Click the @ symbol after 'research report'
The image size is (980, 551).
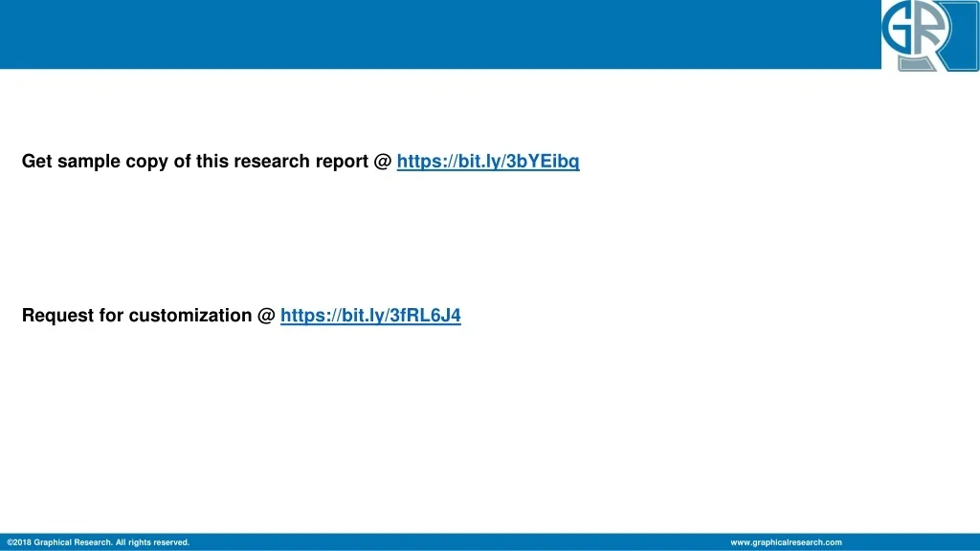[x=383, y=162]
